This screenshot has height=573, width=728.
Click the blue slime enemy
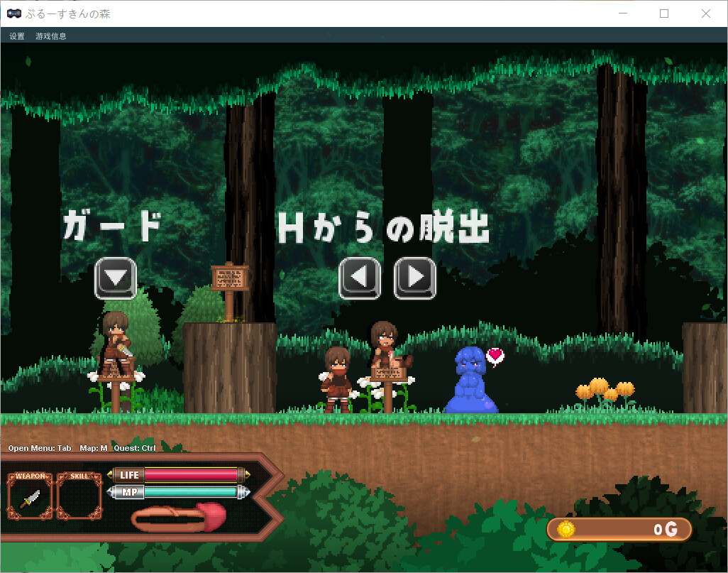coord(470,382)
